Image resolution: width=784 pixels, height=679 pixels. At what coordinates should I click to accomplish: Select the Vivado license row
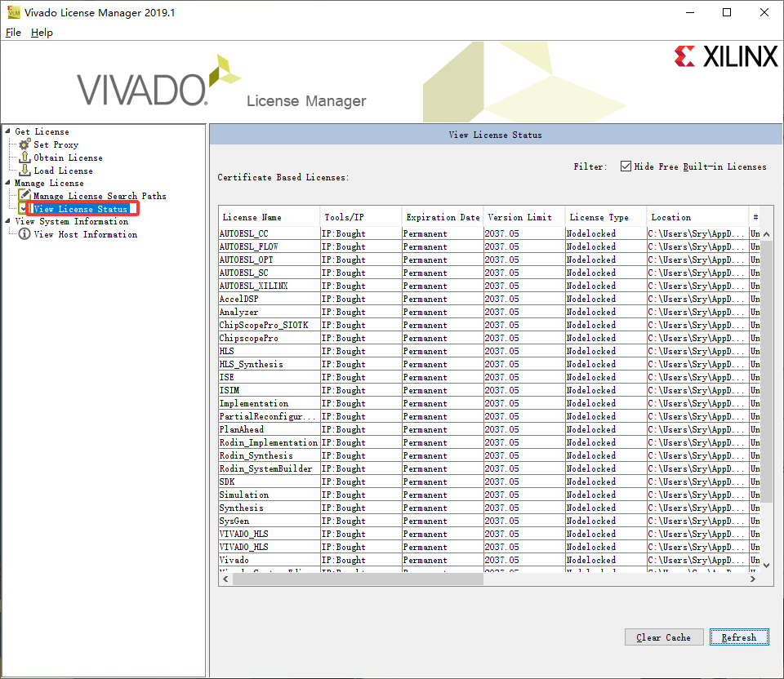(490, 560)
